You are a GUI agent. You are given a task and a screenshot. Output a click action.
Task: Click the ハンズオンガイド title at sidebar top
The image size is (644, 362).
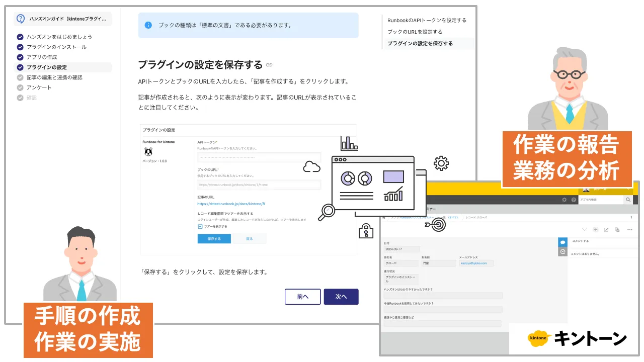click(68, 19)
